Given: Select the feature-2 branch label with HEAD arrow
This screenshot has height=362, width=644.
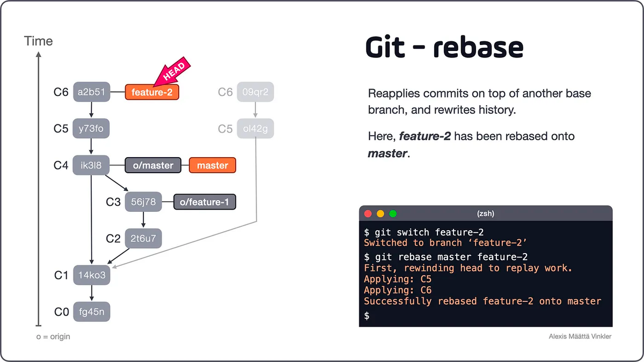Looking at the screenshot, I should coord(151,92).
